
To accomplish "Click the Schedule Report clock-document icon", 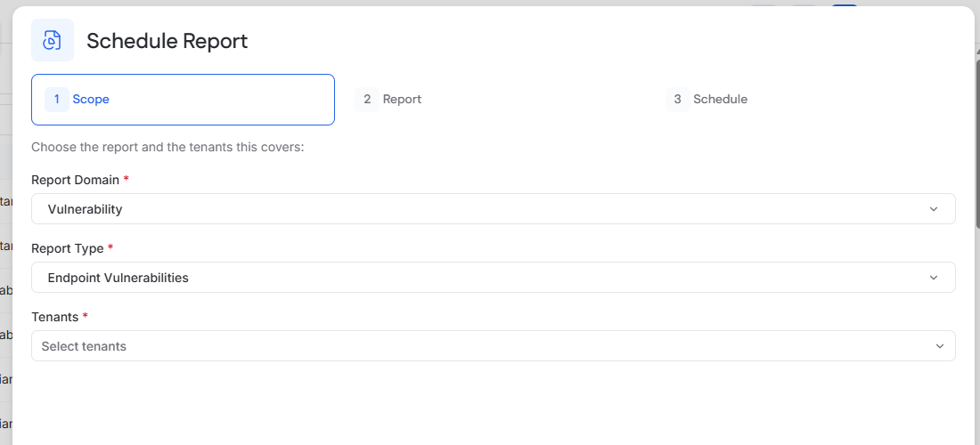I will [53, 40].
